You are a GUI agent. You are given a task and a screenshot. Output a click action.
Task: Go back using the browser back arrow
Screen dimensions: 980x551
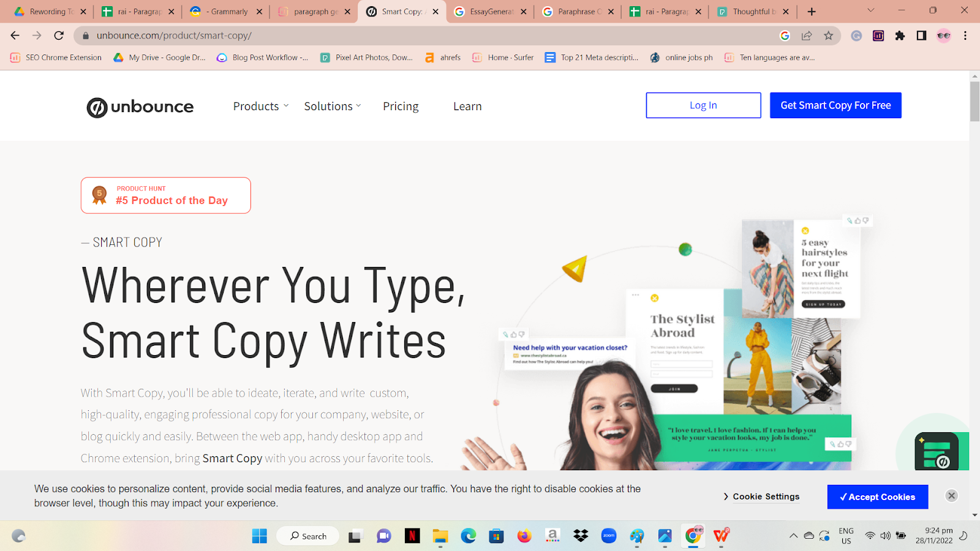point(15,36)
